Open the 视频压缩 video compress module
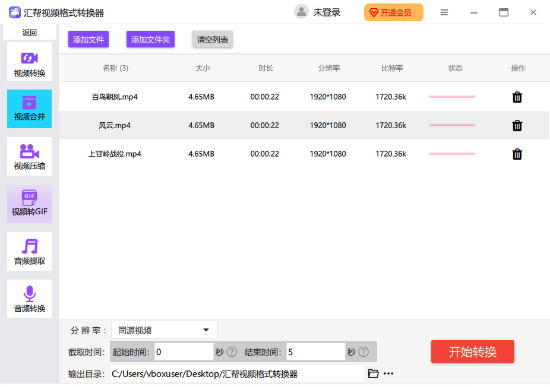 click(x=29, y=156)
